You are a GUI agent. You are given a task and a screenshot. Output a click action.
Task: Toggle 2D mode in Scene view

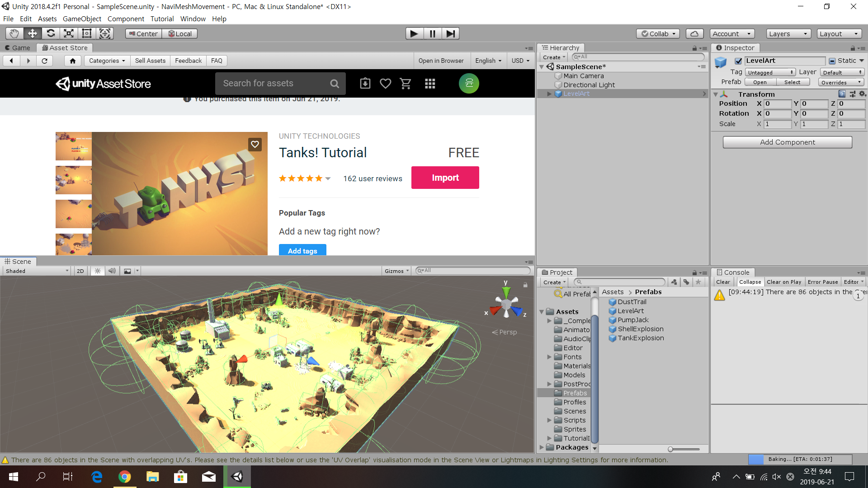(80, 271)
